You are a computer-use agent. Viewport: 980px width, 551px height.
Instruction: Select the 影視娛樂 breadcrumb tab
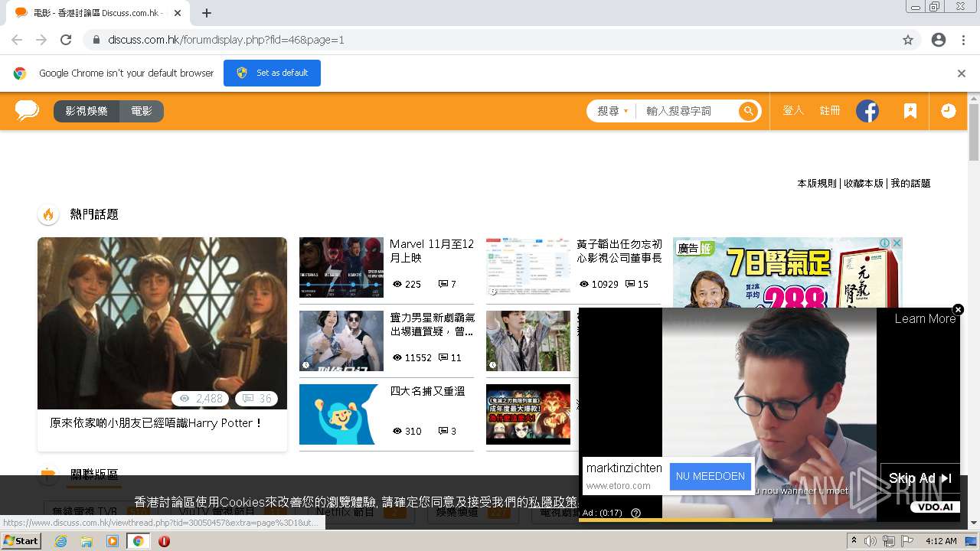coord(87,111)
